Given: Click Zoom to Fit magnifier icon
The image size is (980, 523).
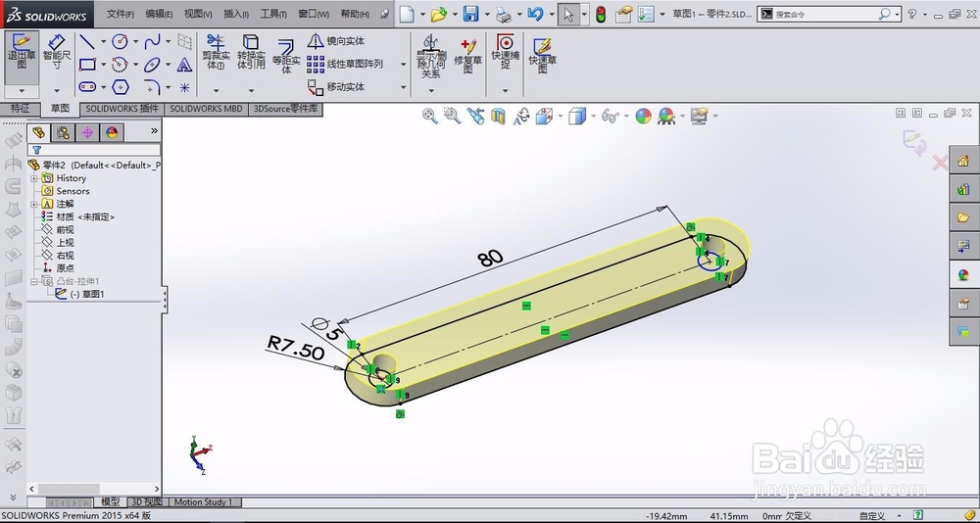Looking at the screenshot, I should tap(430, 116).
